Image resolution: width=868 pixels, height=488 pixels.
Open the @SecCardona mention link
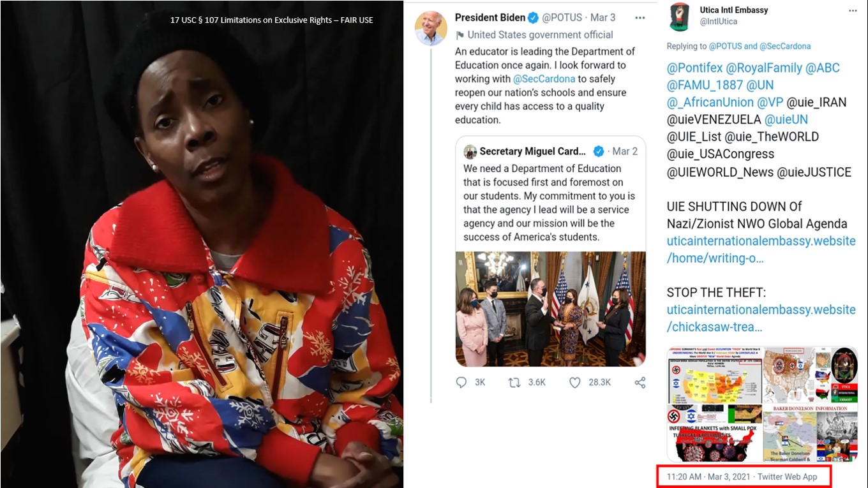544,79
